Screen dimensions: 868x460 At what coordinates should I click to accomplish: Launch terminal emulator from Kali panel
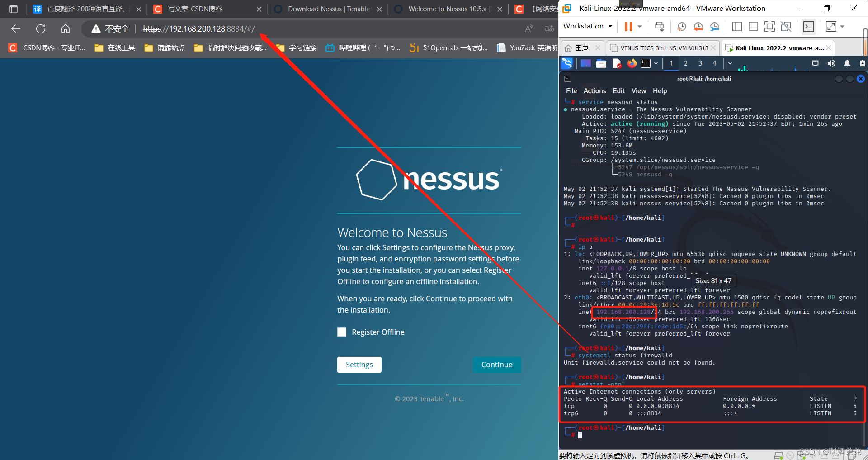646,63
